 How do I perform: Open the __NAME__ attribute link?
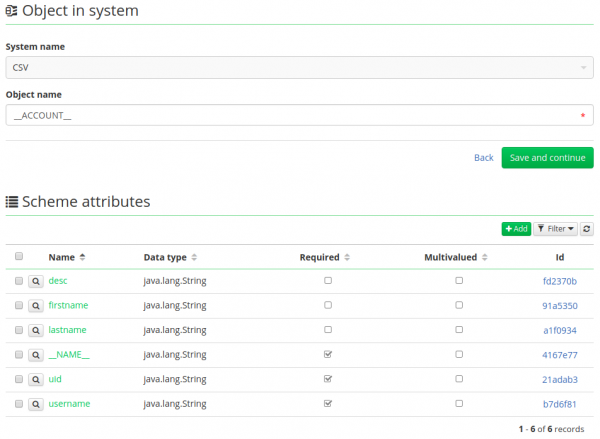[x=69, y=355]
